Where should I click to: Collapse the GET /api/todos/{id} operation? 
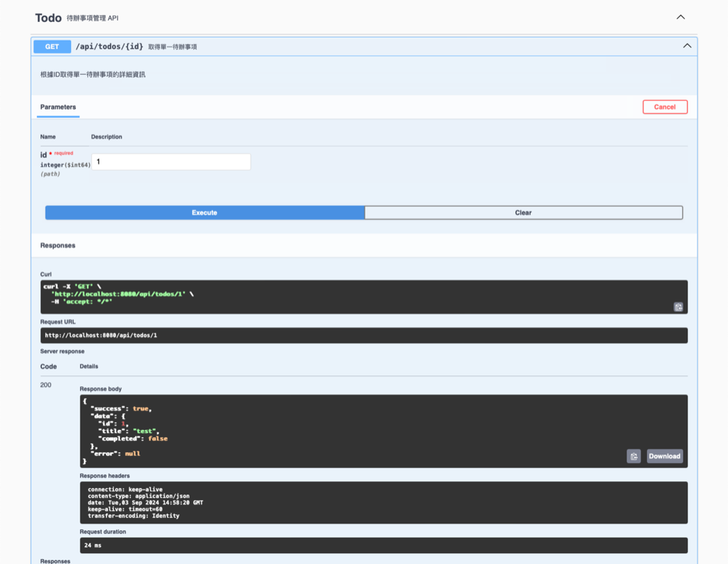(x=687, y=46)
